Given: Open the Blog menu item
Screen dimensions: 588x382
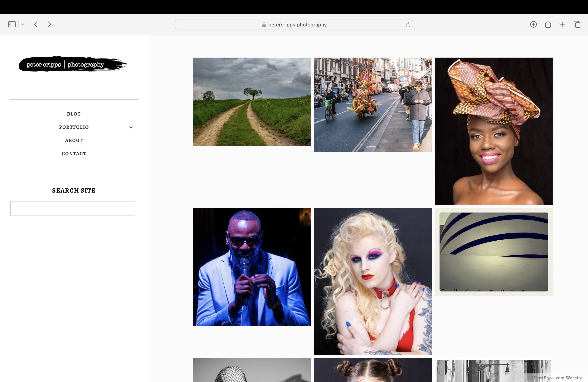Looking at the screenshot, I should (x=74, y=114).
